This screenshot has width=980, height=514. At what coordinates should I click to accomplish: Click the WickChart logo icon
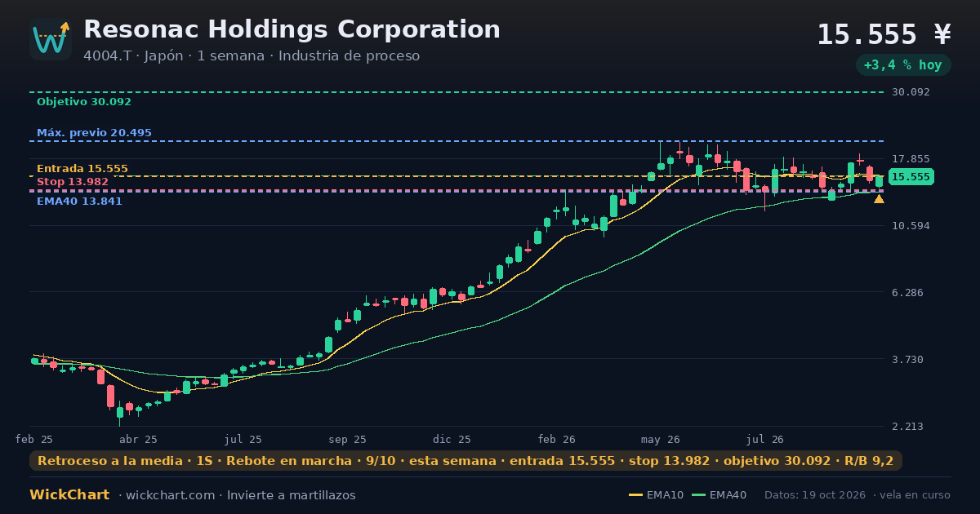tap(51, 39)
